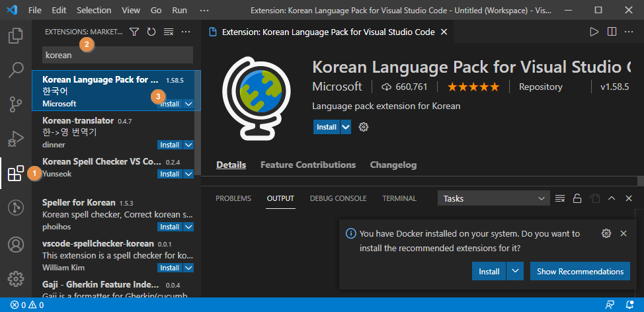Image resolution: width=644 pixels, height=312 pixels.
Task: Dismiss the Docker notification
Action: pos(624,233)
